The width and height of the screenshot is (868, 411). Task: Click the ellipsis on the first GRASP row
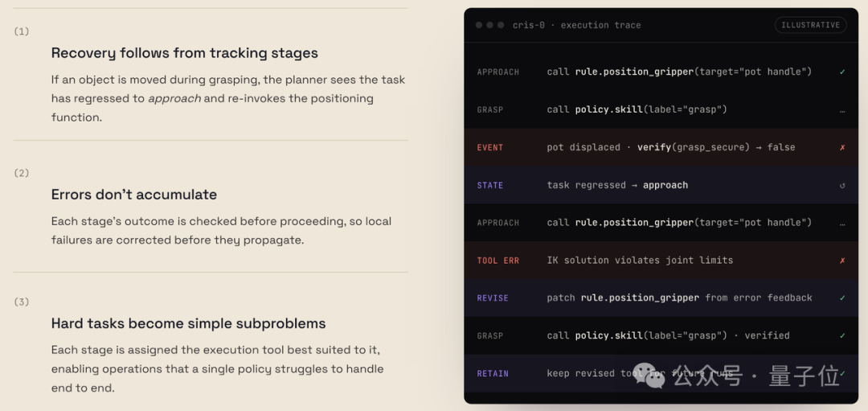[x=842, y=110]
